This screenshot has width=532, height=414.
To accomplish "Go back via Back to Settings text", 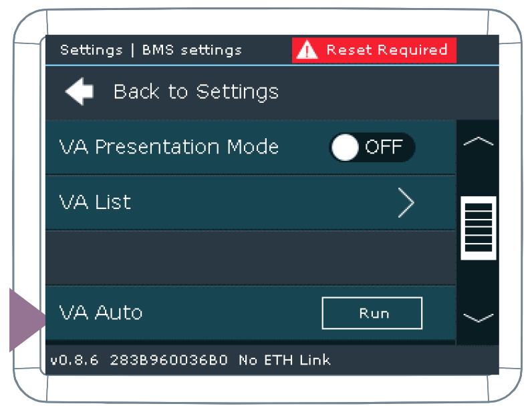I will [x=196, y=91].
